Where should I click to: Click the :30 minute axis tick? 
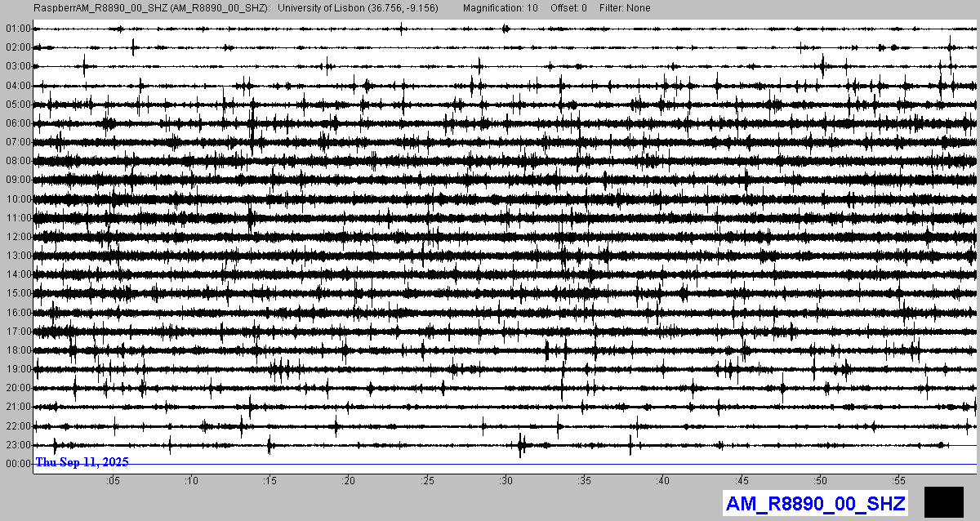pyautogui.click(x=506, y=481)
